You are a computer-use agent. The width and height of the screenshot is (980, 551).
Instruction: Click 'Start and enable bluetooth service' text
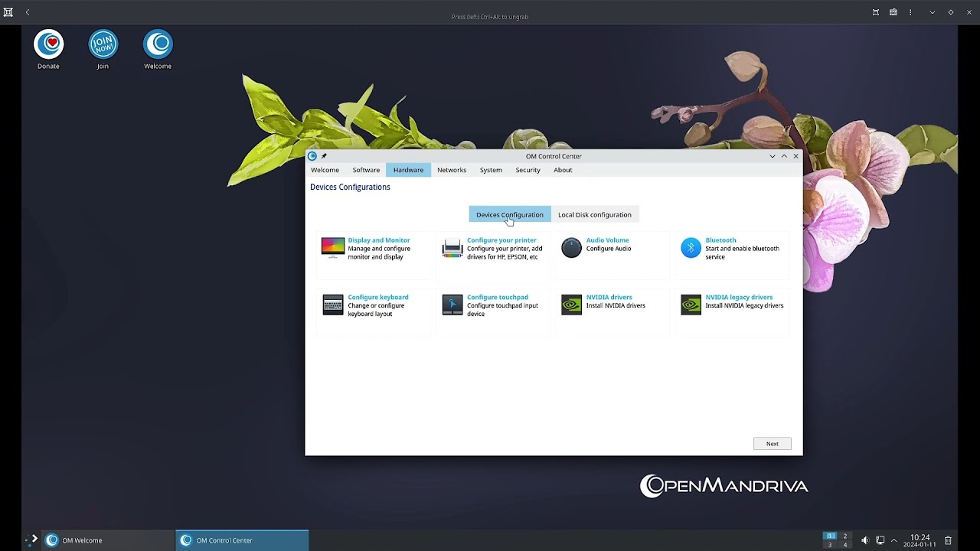(742, 253)
